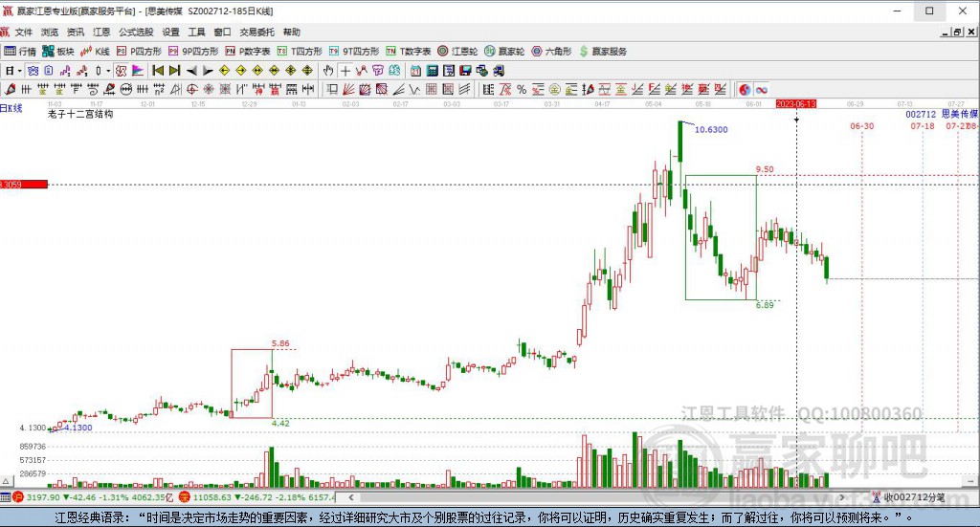Click the horizontal scrollbar right arrow
Viewport: 980px width, 527px height.
[x=841, y=497]
